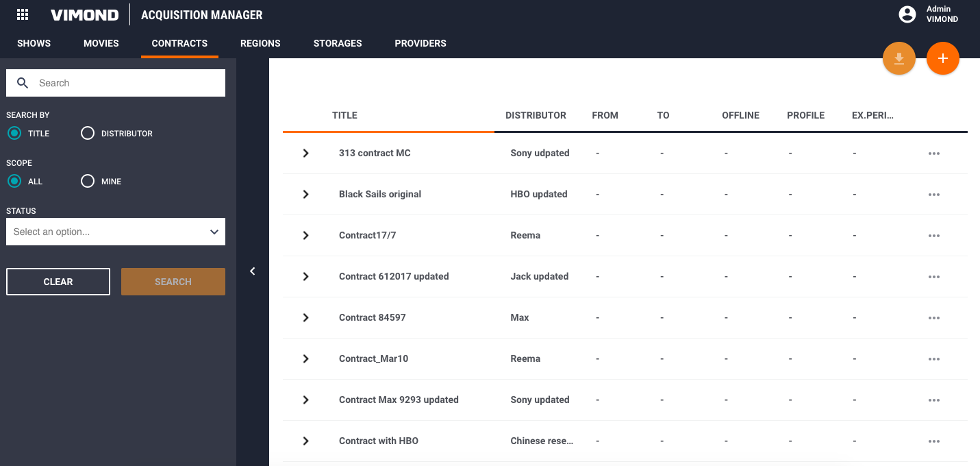Focus the Search input field

pos(116,83)
